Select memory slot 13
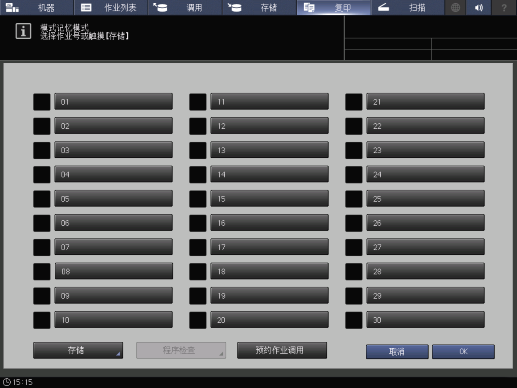This screenshot has height=388, width=517. pyautogui.click(x=270, y=150)
